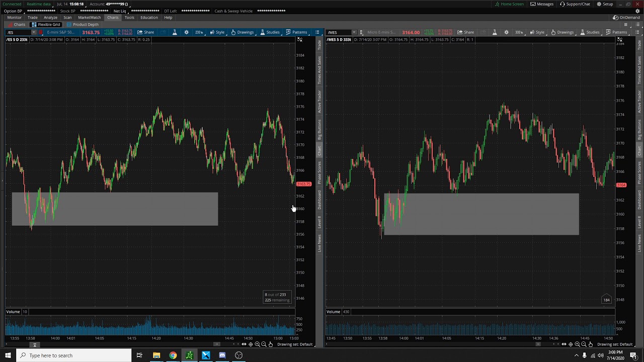Open /MES chart settings gear
The height and width of the screenshot is (362, 644).
point(507,32)
